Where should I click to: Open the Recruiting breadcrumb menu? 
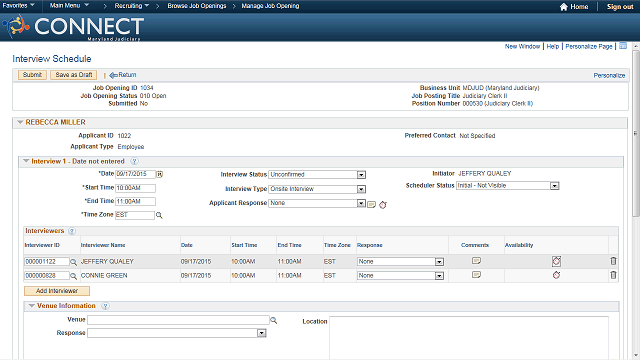[x=131, y=6]
